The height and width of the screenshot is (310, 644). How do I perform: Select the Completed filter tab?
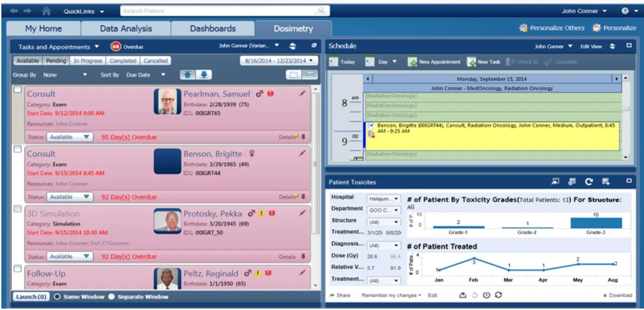(123, 60)
